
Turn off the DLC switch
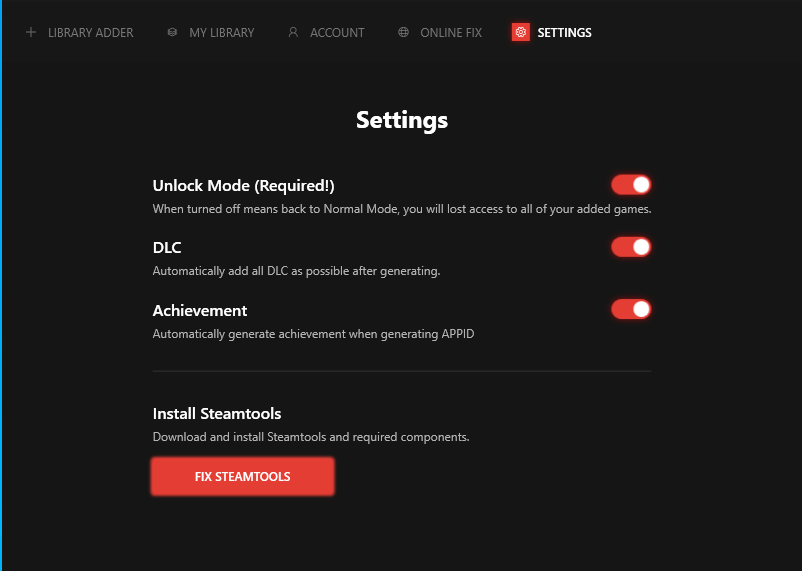[x=631, y=247]
